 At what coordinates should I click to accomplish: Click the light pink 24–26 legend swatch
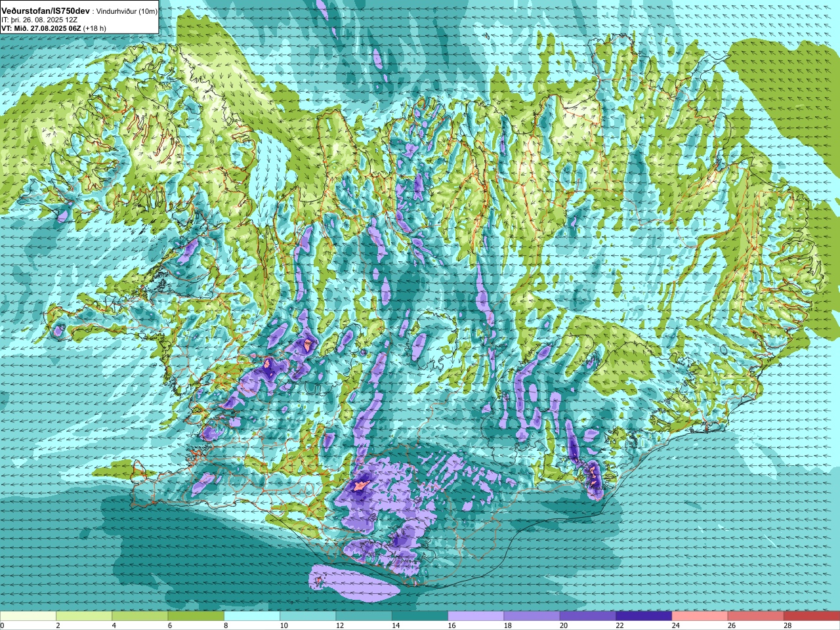click(700, 616)
